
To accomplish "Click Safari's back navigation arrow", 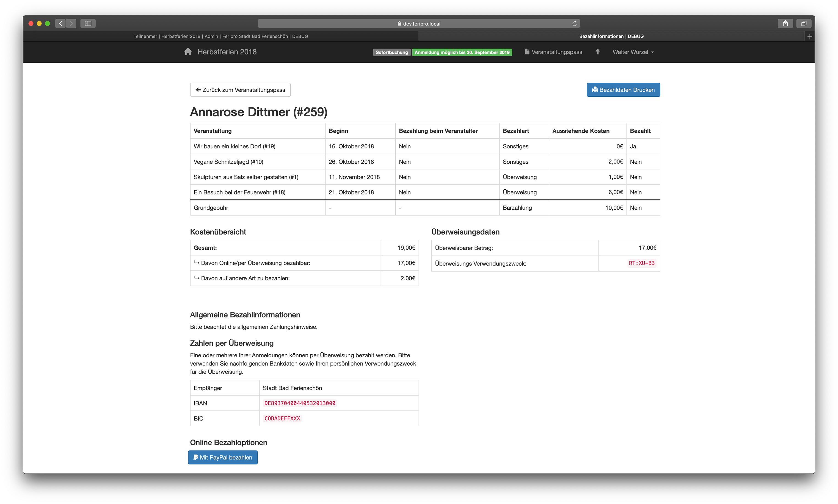I will point(60,23).
